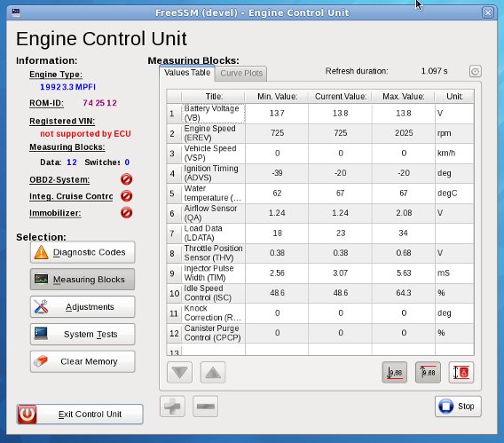
Task: Click the refresh duration value 1.097 s
Action: 434,71
